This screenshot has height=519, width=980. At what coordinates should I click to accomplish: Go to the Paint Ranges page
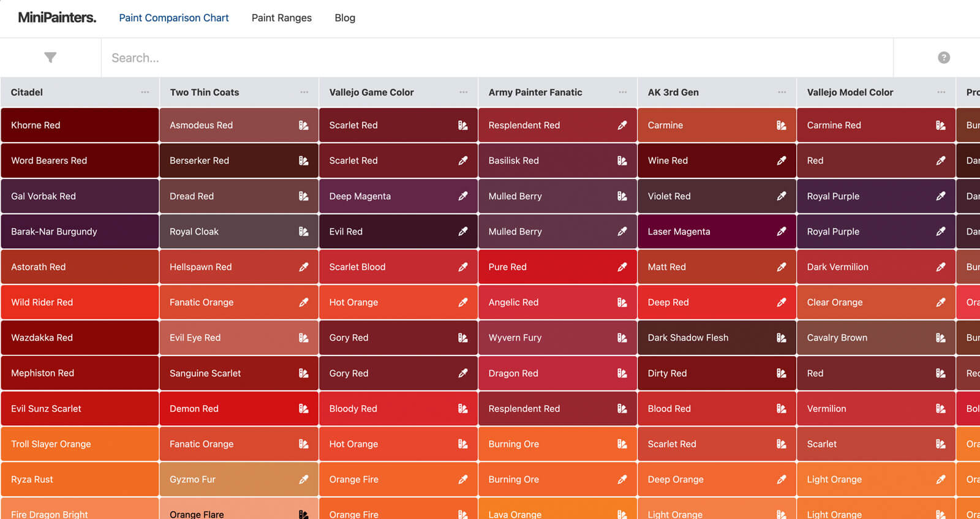pyautogui.click(x=281, y=18)
